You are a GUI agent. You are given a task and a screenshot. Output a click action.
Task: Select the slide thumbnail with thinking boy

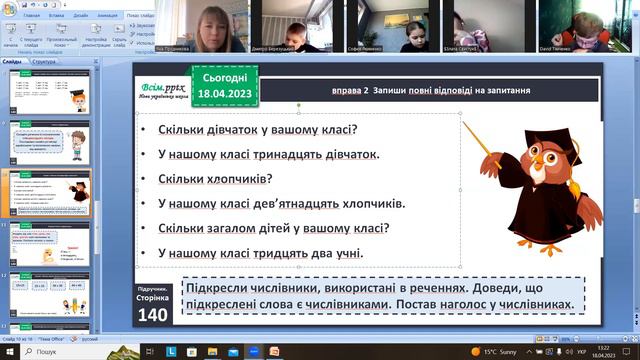click(x=49, y=142)
